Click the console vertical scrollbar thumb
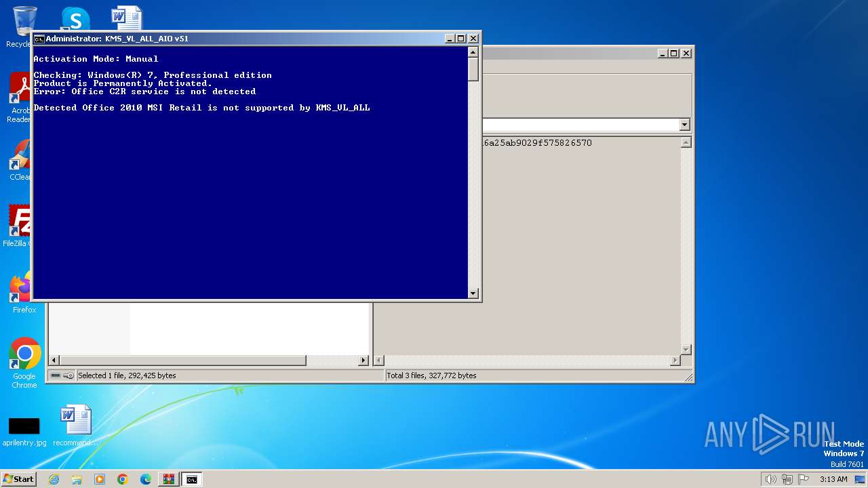Screen dimensions: 868x488 tap(473, 69)
